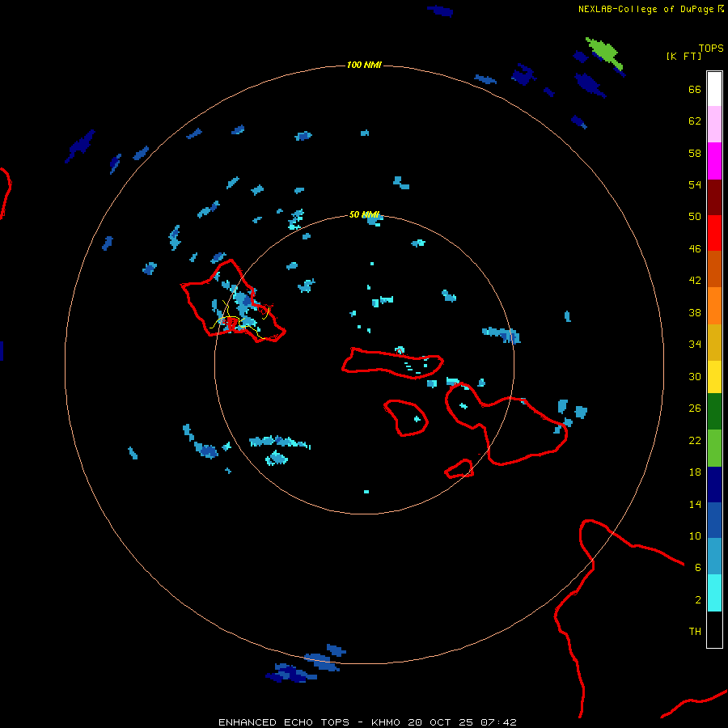Click the [K FT] units label
The height and width of the screenshot is (728, 728).
(x=684, y=56)
